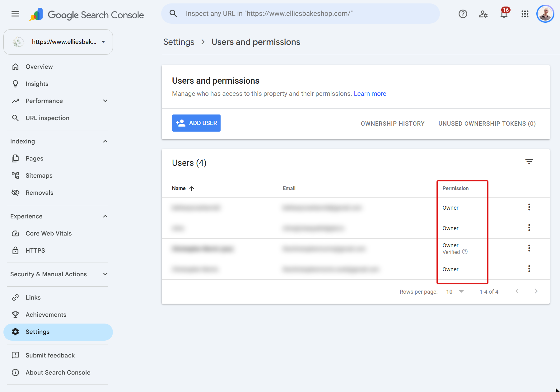
Task: Click the Verified help question icon
Action: tap(465, 252)
